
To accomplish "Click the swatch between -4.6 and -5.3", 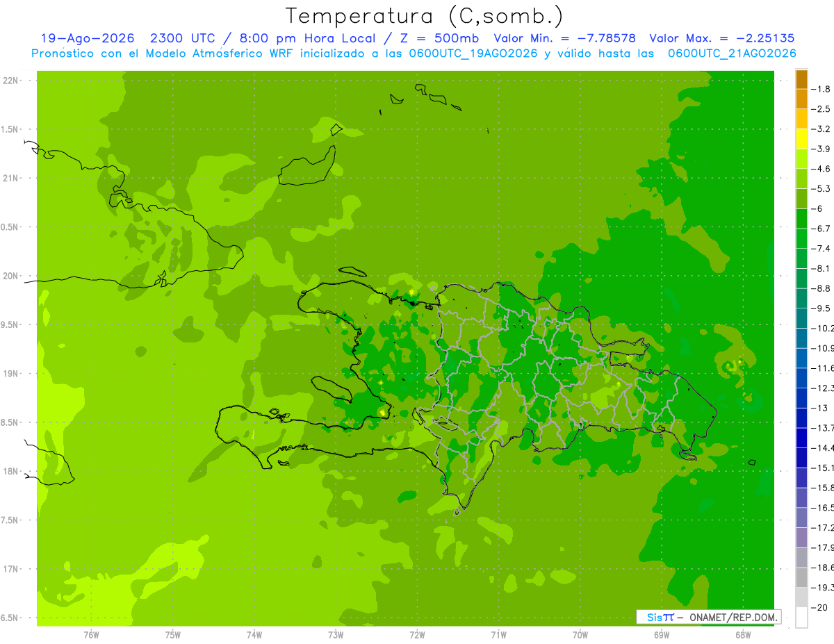I will tap(801, 179).
